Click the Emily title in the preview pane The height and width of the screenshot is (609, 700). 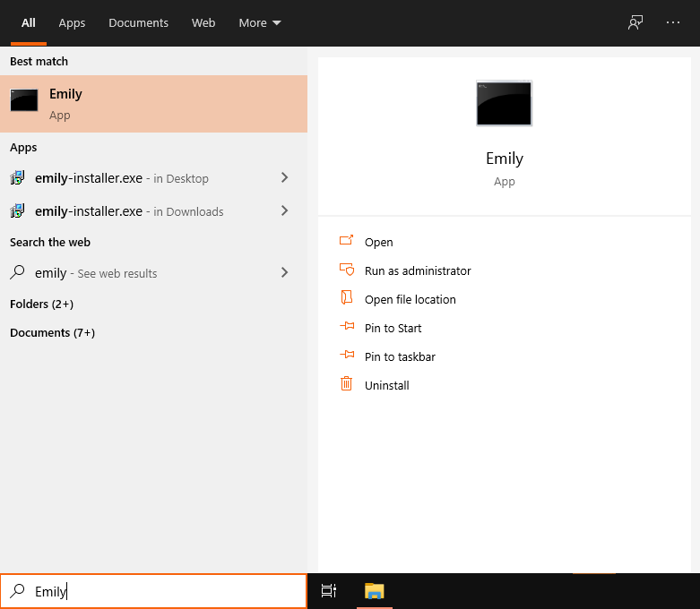click(504, 159)
